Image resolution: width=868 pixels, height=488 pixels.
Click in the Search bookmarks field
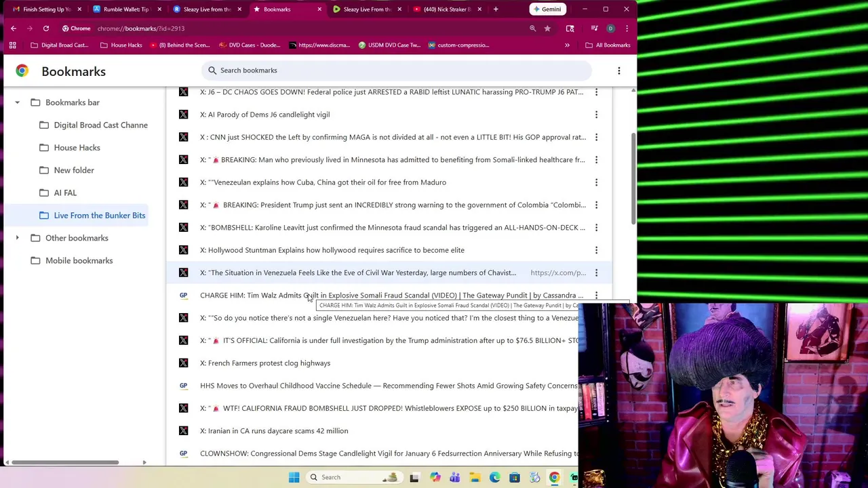396,70
